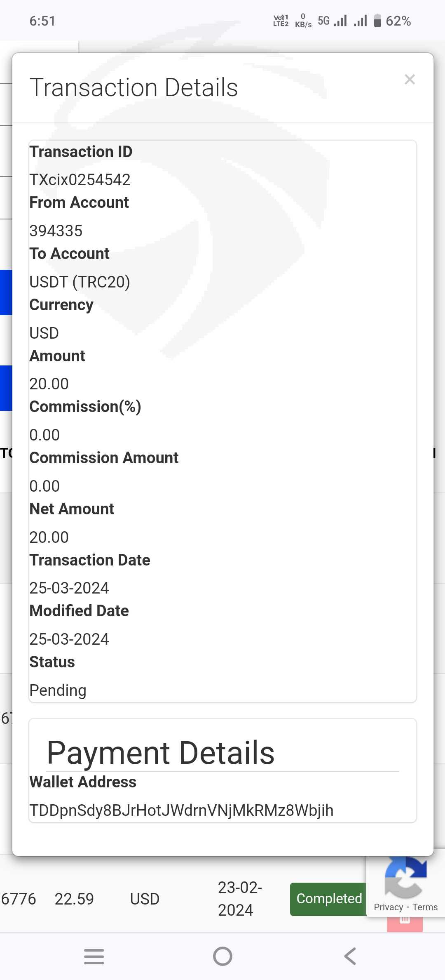Tap the wallet address text
Screen dimensions: 445x980
(181, 810)
